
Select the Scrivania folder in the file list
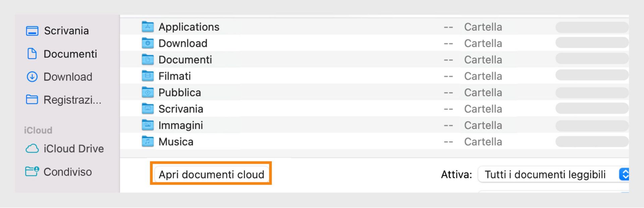(x=180, y=109)
